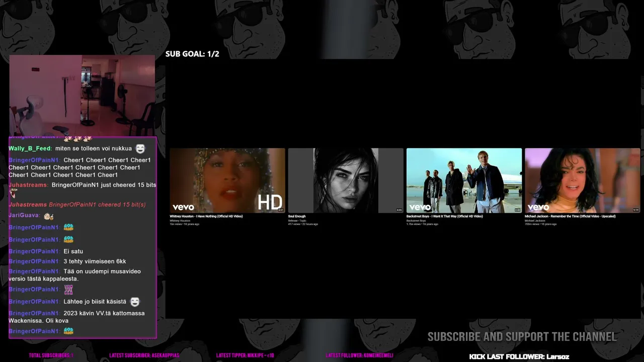The width and height of the screenshot is (644, 362).
Task: Click the vevo logo on the Michael Jackson thumbnail
Action: pos(538,207)
